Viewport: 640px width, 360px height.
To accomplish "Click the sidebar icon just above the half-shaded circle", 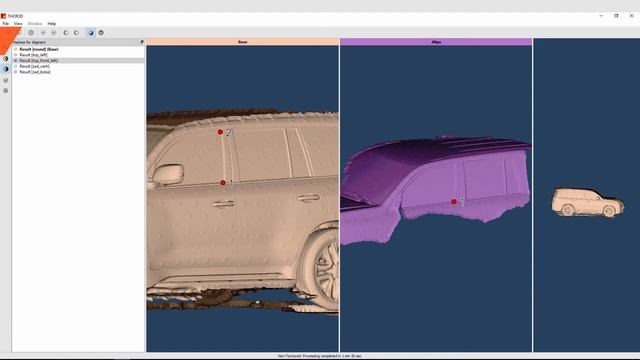I will tap(6, 59).
